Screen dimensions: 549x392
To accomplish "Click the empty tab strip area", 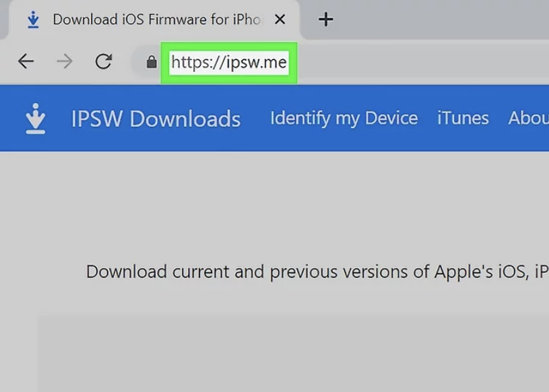I will pyautogui.click(x=438, y=19).
